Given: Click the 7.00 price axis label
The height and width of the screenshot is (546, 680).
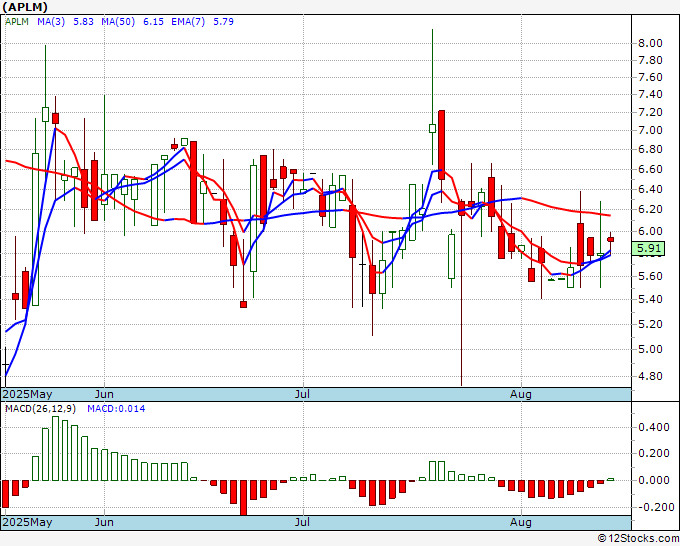Looking at the screenshot, I should 650,131.
